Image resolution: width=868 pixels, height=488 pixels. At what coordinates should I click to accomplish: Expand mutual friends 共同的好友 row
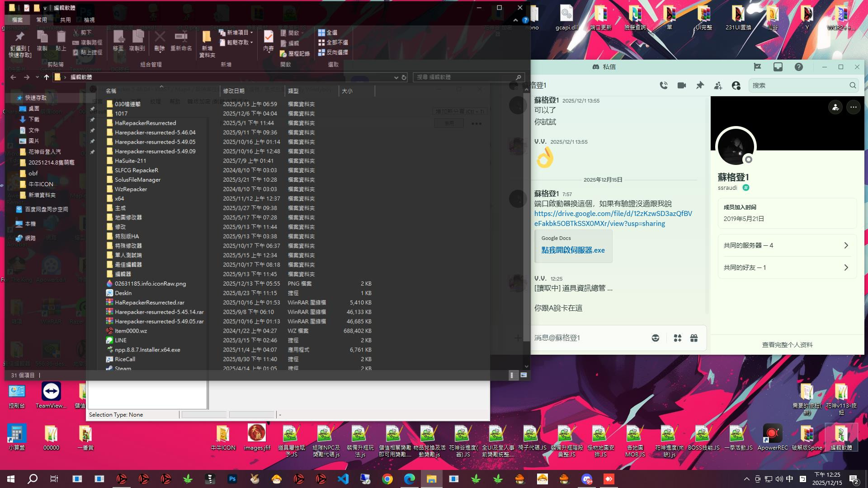click(787, 267)
